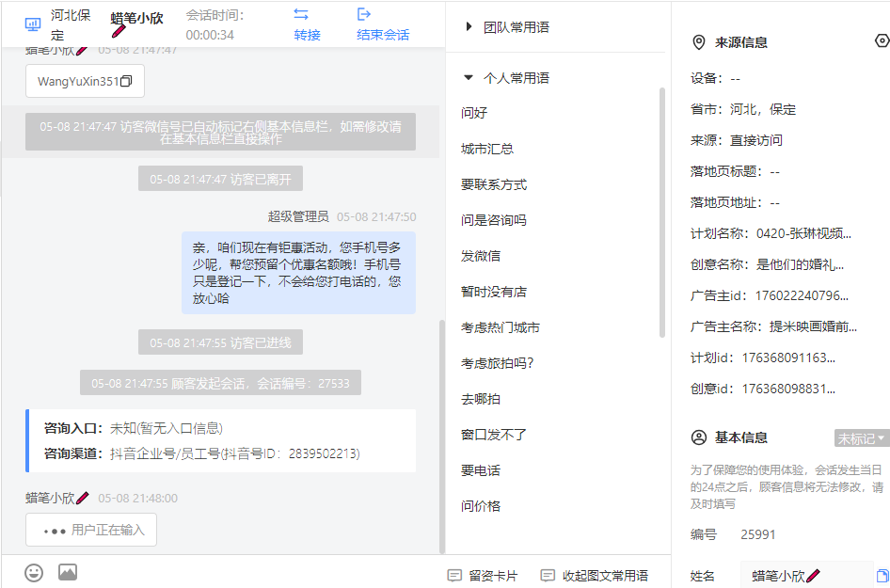The image size is (890, 588).
Task: Expand the 团队常用语 section
Action: pos(469,26)
